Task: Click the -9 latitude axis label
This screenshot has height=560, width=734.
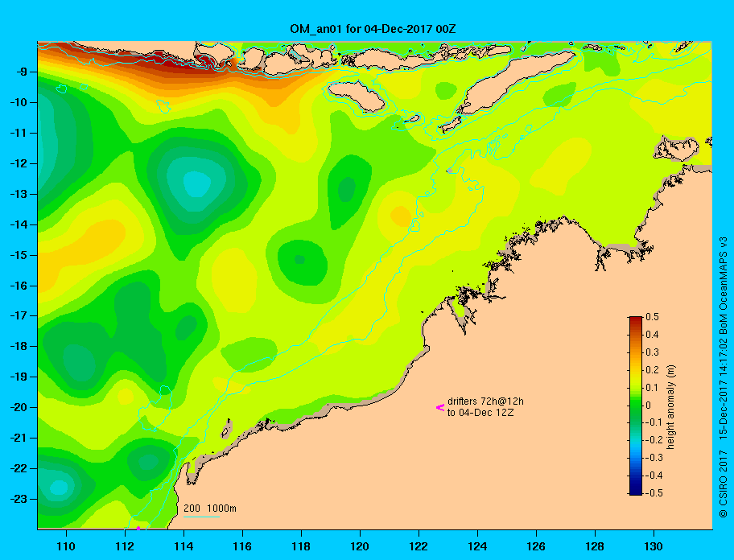Action: (x=22, y=72)
